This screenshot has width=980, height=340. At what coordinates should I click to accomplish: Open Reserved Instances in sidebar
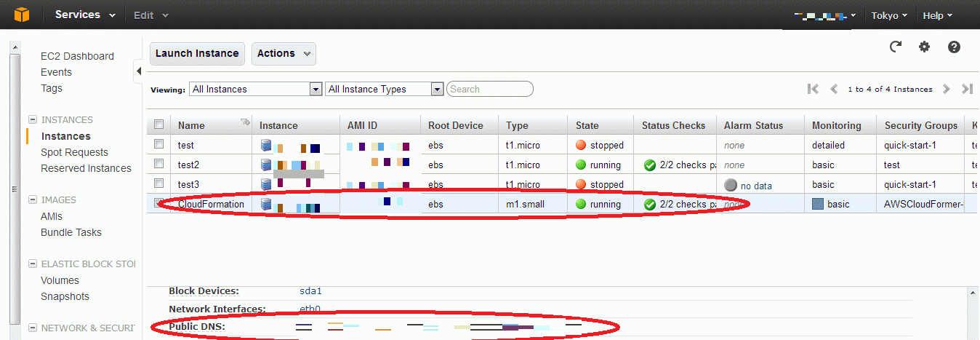point(86,168)
